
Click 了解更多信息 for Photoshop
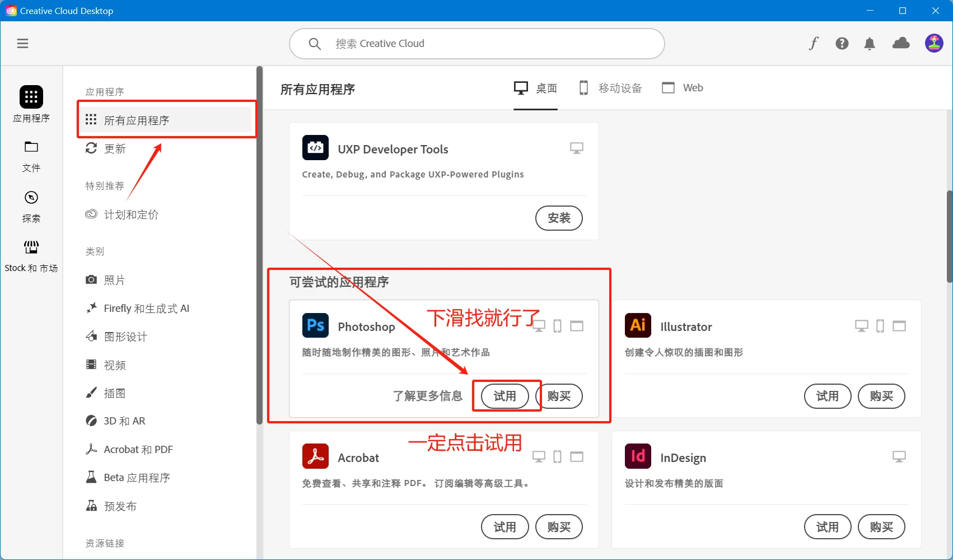coord(428,396)
